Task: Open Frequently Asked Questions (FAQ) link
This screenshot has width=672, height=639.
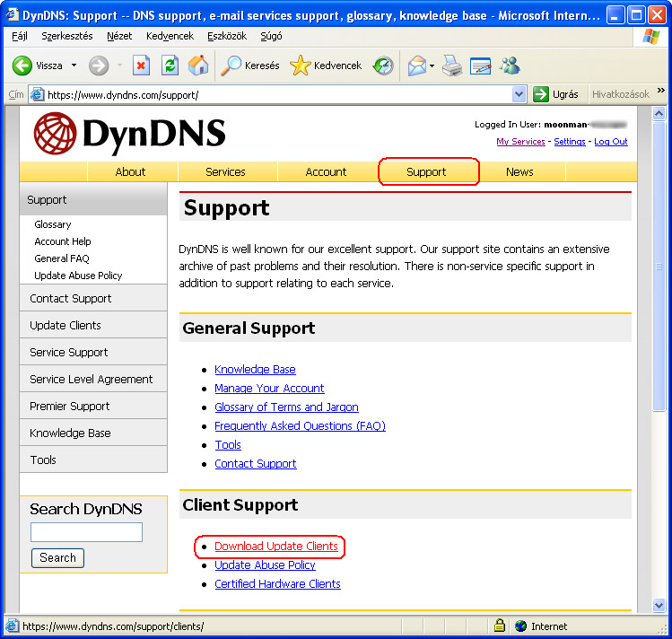Action: [300, 426]
